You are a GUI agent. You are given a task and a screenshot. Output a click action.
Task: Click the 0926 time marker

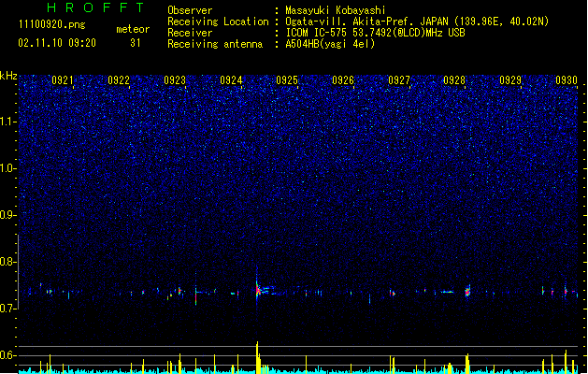click(x=343, y=80)
